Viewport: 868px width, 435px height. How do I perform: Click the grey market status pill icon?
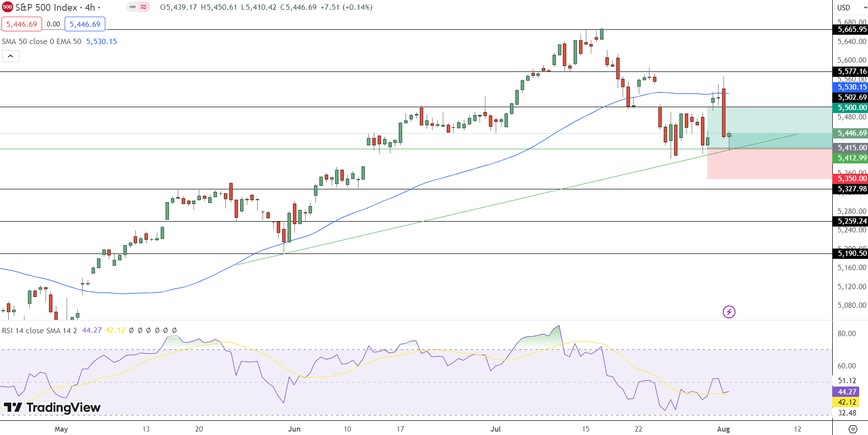tap(133, 7)
